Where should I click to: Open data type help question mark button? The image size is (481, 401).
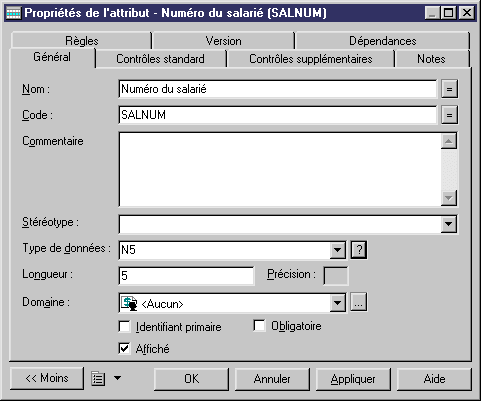click(359, 250)
